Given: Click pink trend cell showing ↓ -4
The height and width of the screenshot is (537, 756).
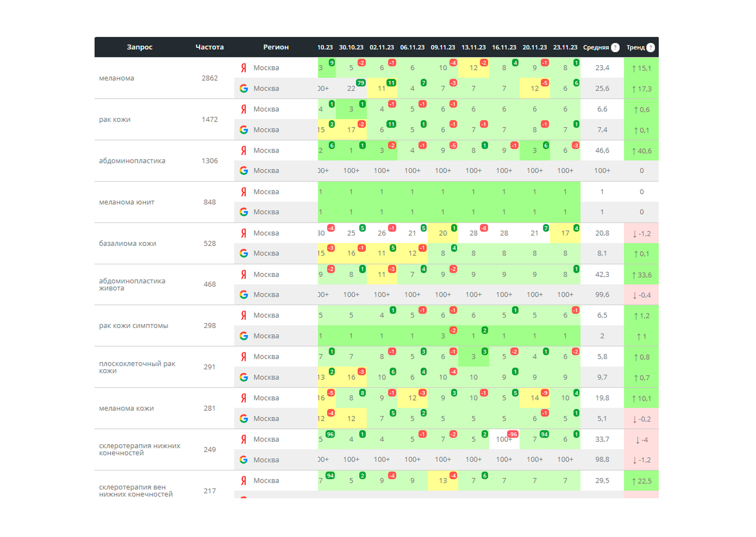Looking at the screenshot, I should tap(641, 439).
